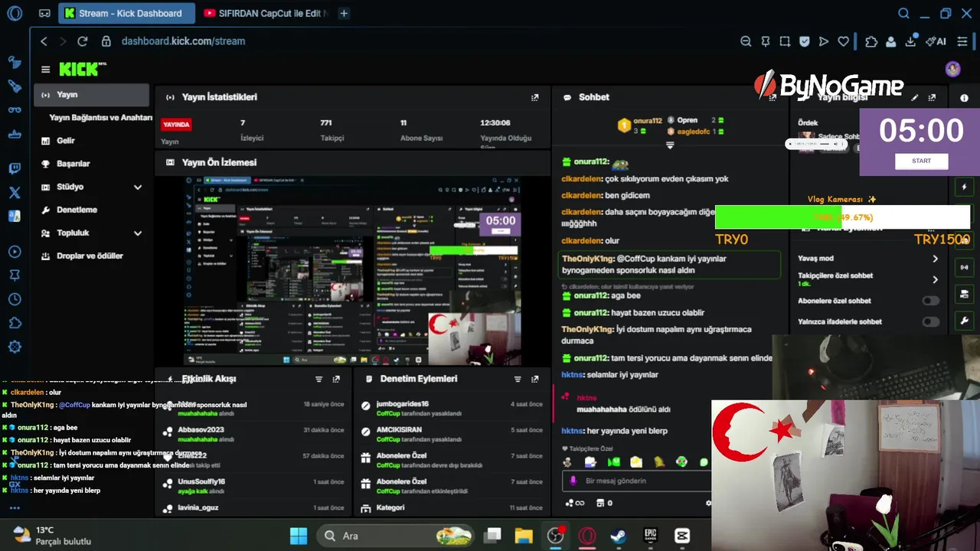Toggle Yalnızca ifadelerle sohbet switch
The height and width of the screenshot is (551, 980).
click(930, 321)
